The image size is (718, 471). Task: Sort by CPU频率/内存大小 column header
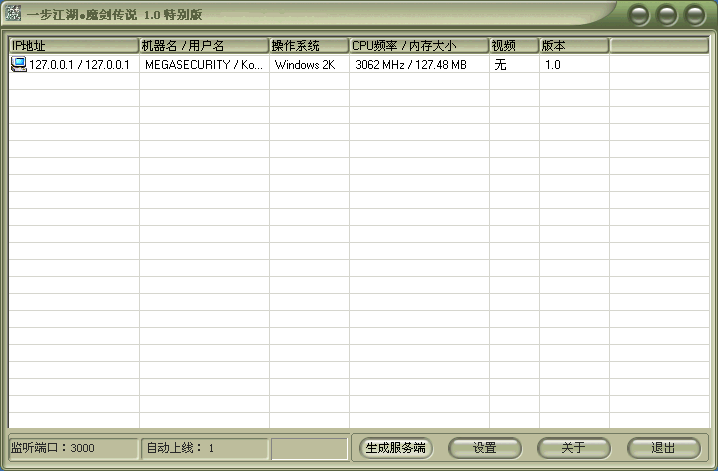tap(419, 46)
